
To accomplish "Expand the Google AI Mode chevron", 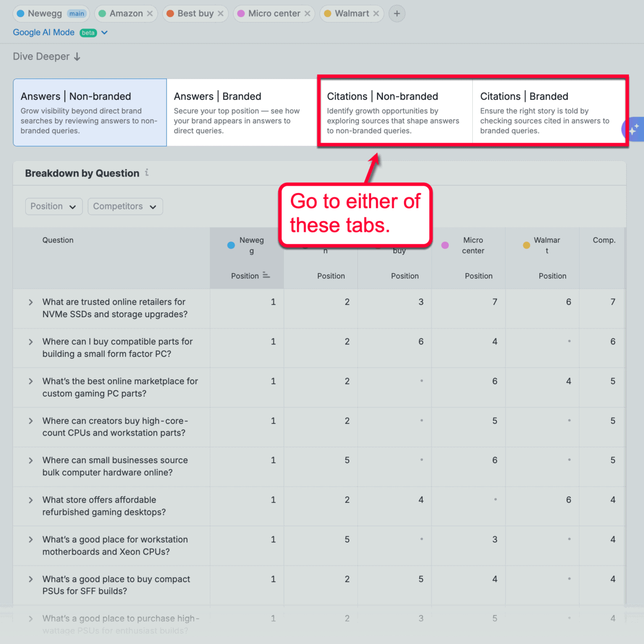I will pyautogui.click(x=105, y=32).
